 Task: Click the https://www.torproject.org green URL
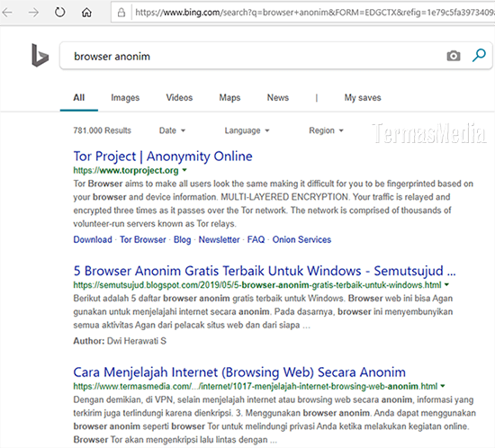point(126,170)
